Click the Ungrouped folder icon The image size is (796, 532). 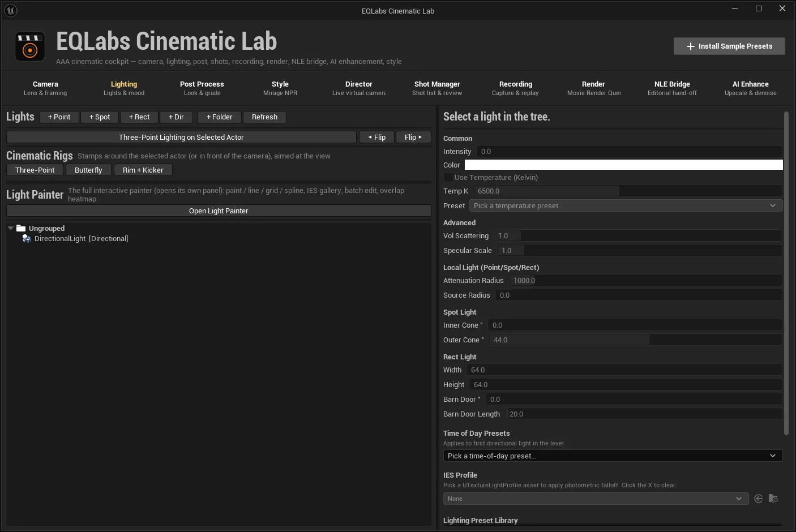coord(21,228)
